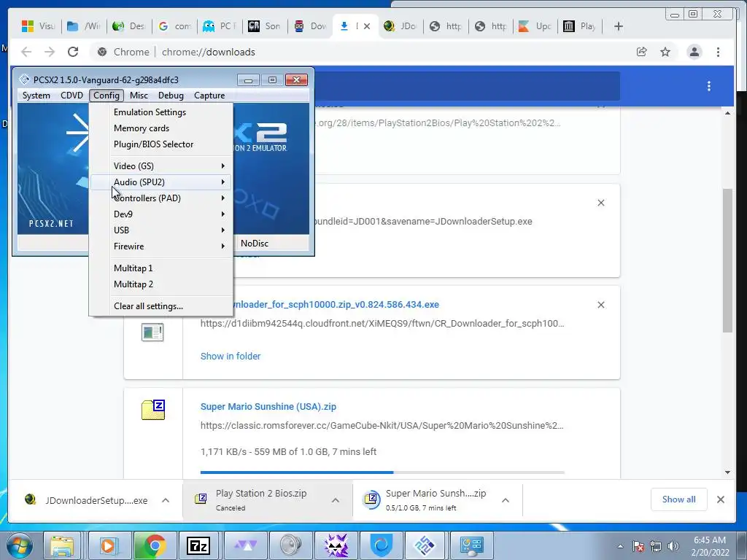747x560 pixels.
Task: Click the Chrome forward arrow
Action: 50,52
